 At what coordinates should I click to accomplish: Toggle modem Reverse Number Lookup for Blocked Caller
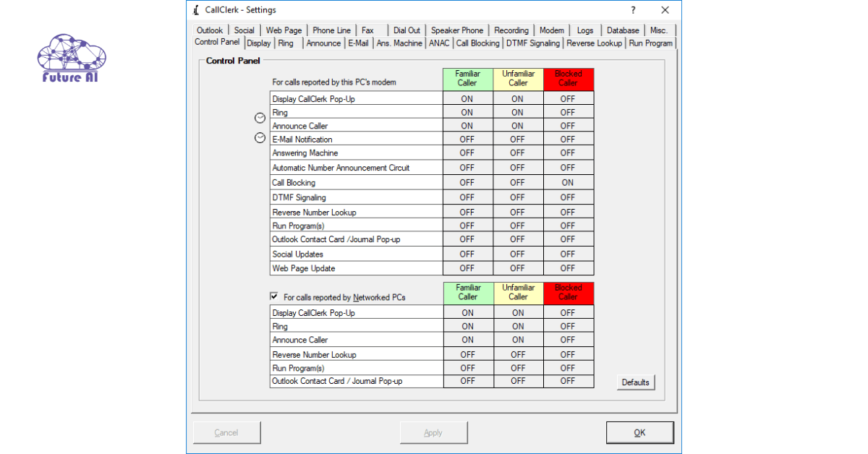568,213
